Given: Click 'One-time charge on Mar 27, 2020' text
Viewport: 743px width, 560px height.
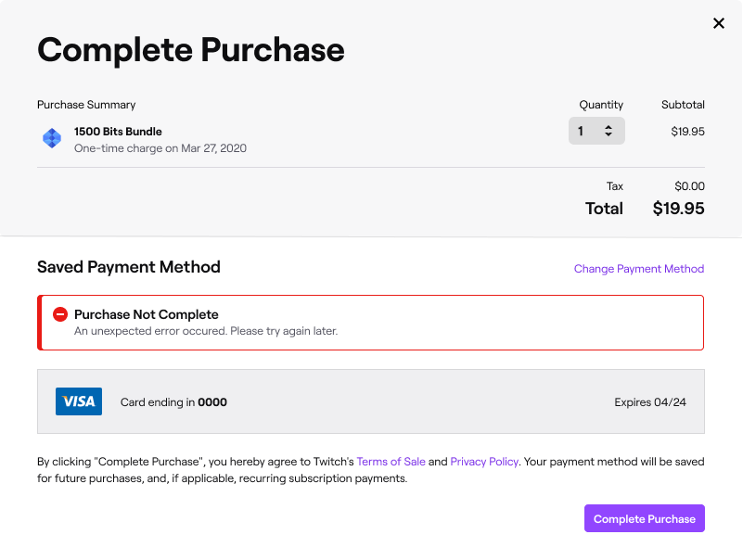Looking at the screenshot, I should click(x=160, y=148).
